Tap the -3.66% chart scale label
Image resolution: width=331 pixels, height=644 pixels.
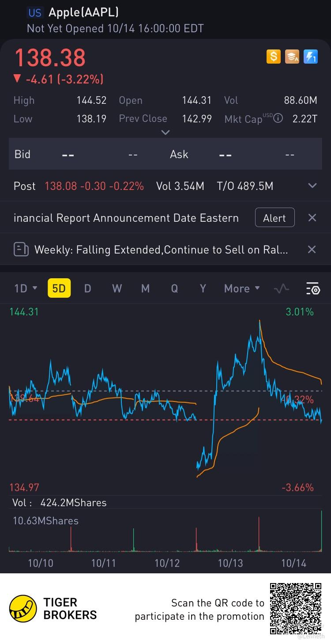(297, 488)
